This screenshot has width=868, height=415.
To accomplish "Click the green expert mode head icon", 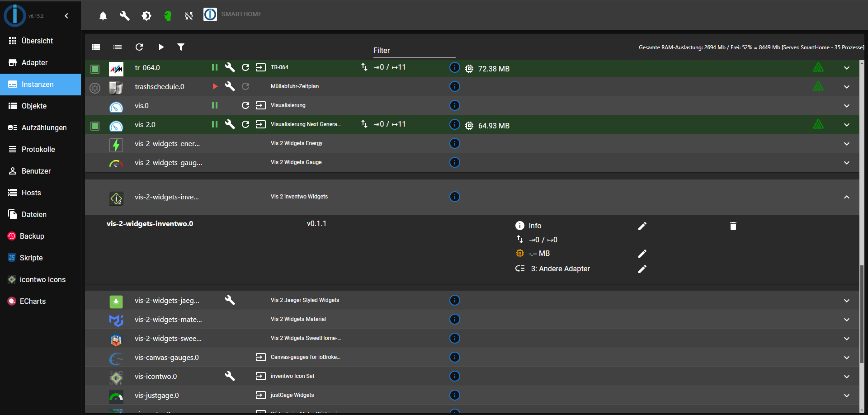I will click(168, 16).
